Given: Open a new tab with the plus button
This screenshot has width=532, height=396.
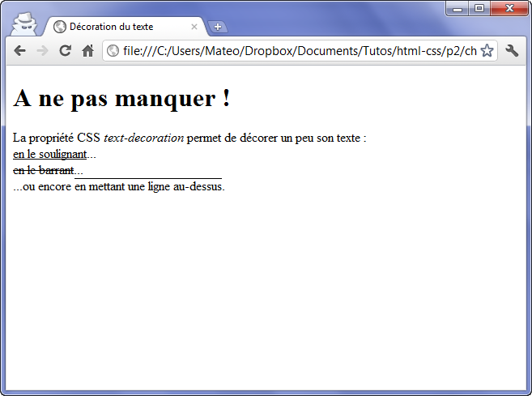Looking at the screenshot, I should (217, 27).
